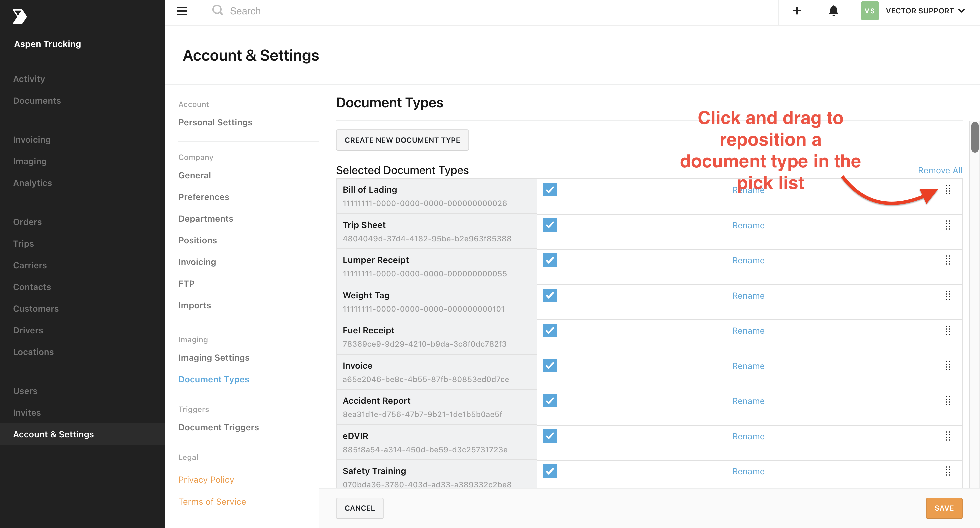Uncheck the Lumper Receipt checkbox
The width and height of the screenshot is (980, 528).
[550, 260]
